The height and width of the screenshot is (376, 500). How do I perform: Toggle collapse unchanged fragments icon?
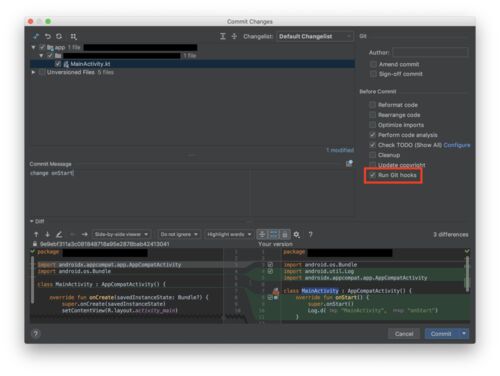262,234
